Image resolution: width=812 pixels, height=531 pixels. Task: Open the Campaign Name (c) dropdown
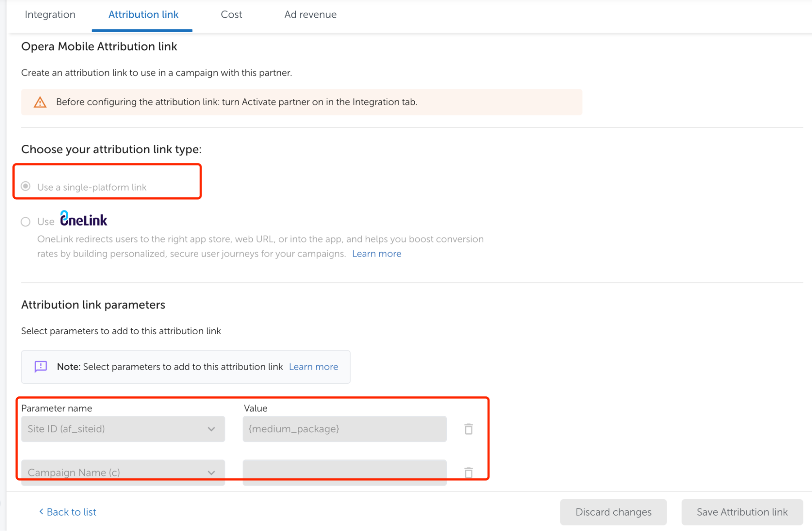(x=123, y=472)
